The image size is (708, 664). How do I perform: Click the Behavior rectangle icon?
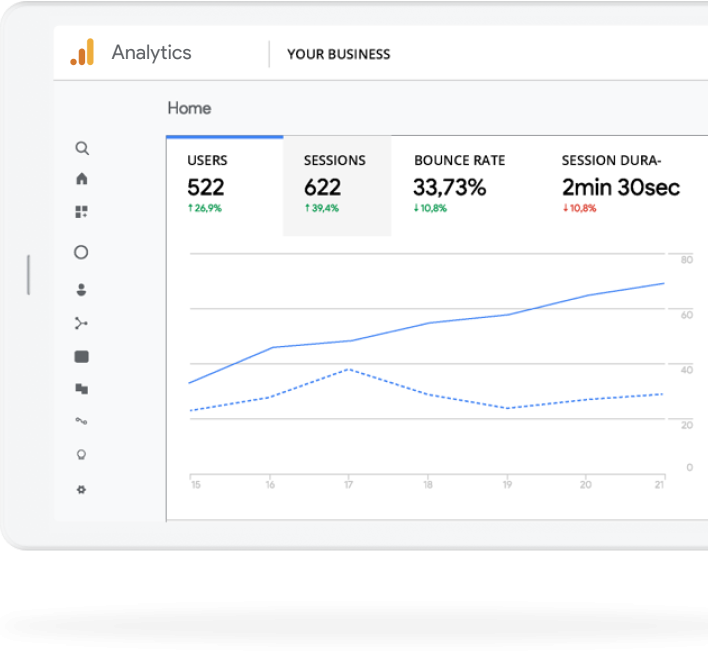click(x=82, y=356)
